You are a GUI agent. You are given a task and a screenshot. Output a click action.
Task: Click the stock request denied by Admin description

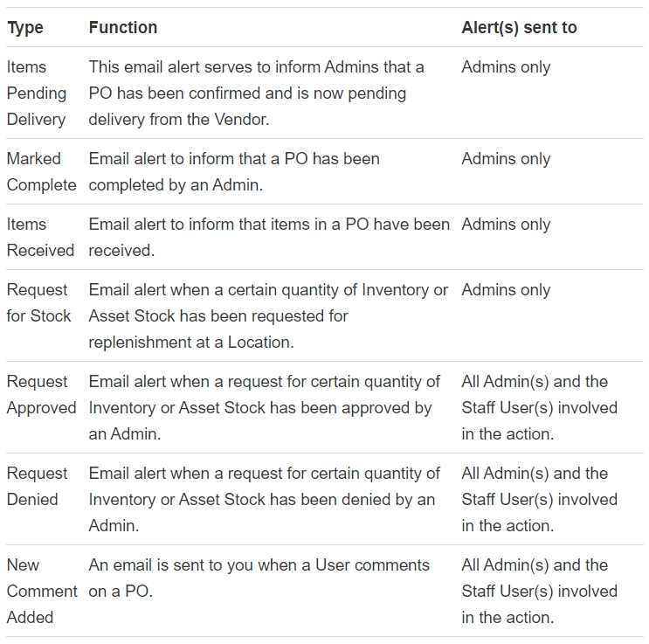coord(264,499)
